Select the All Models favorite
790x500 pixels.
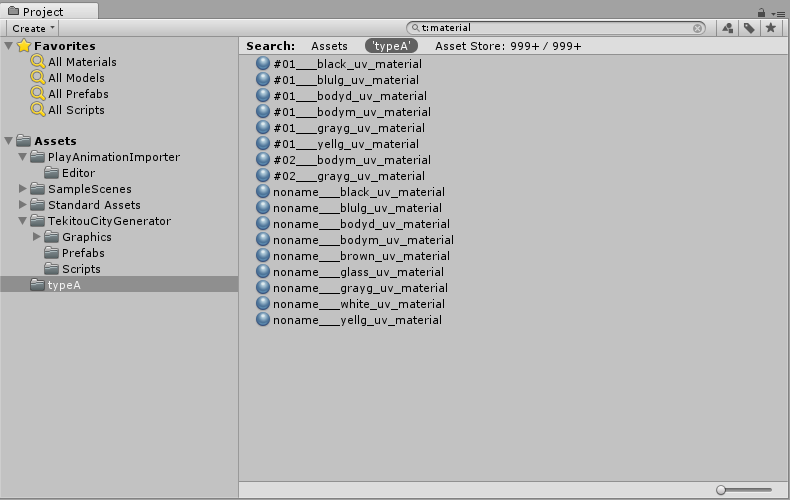(76, 78)
